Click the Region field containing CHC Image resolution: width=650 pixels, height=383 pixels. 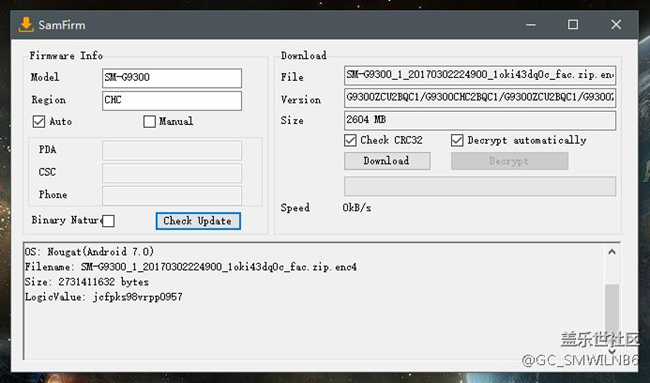[172, 101]
